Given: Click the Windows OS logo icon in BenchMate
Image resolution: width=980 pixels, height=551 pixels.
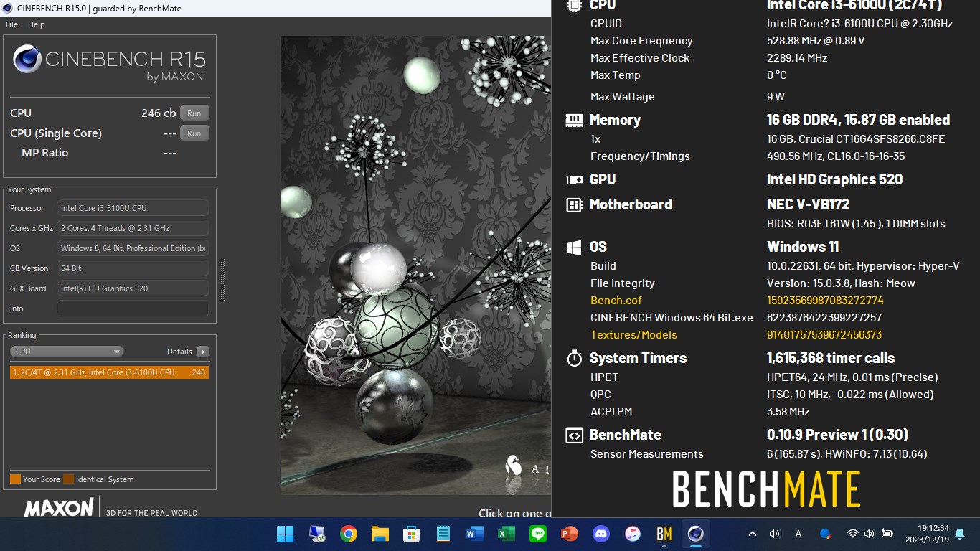Looking at the screenshot, I should (574, 248).
